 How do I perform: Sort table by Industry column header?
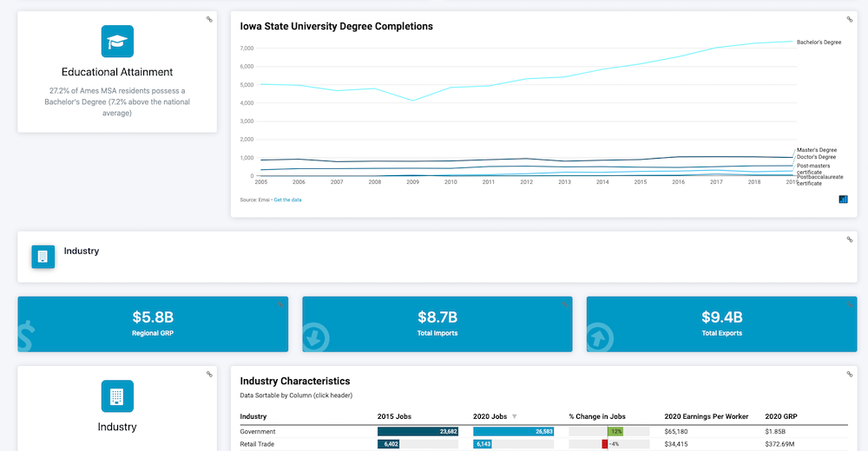click(x=253, y=416)
